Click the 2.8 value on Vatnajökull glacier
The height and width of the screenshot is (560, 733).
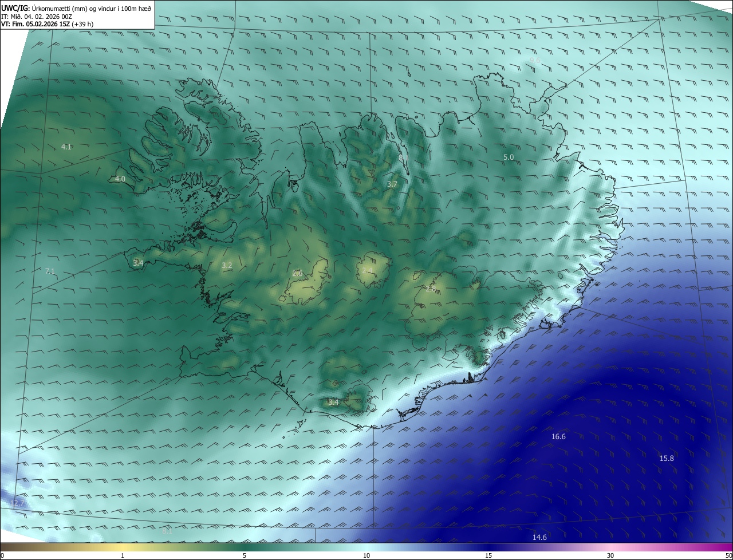click(x=430, y=289)
